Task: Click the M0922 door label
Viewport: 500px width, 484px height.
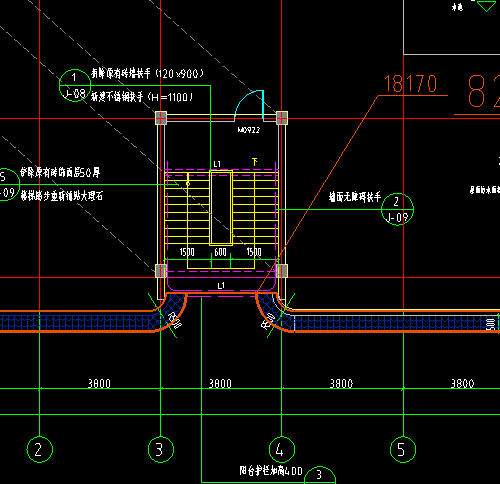Action: [x=249, y=130]
